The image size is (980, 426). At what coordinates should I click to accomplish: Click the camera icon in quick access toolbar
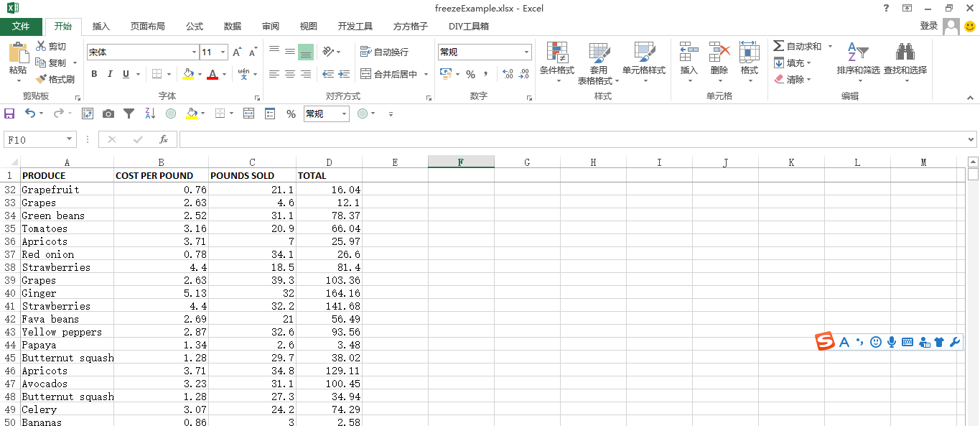tap(108, 114)
